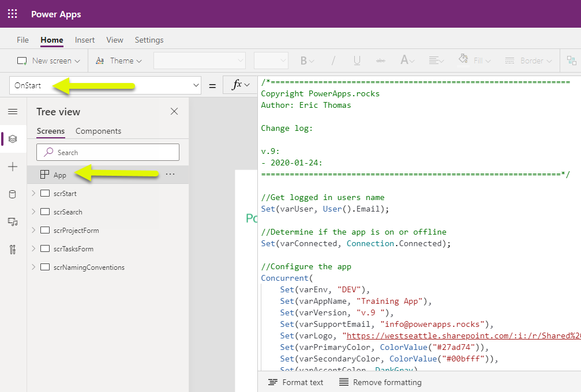Click the Insert plus icon in sidebar

coord(13,167)
